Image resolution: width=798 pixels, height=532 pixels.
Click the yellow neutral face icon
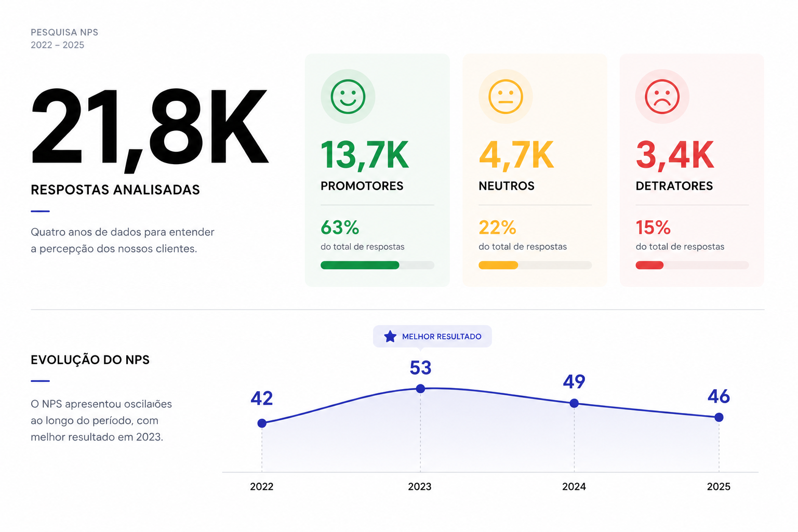click(x=506, y=97)
